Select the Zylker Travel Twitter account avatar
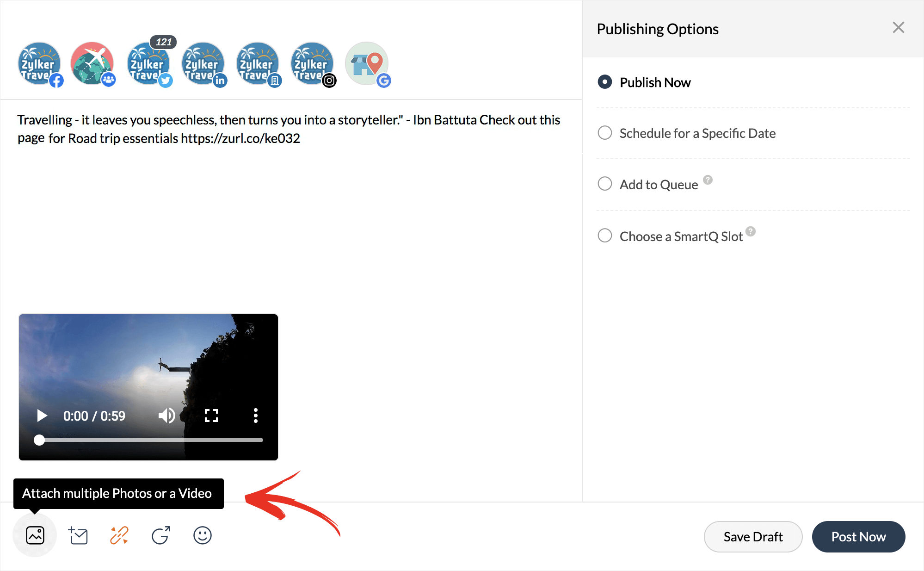The width and height of the screenshot is (924, 571). (x=148, y=64)
